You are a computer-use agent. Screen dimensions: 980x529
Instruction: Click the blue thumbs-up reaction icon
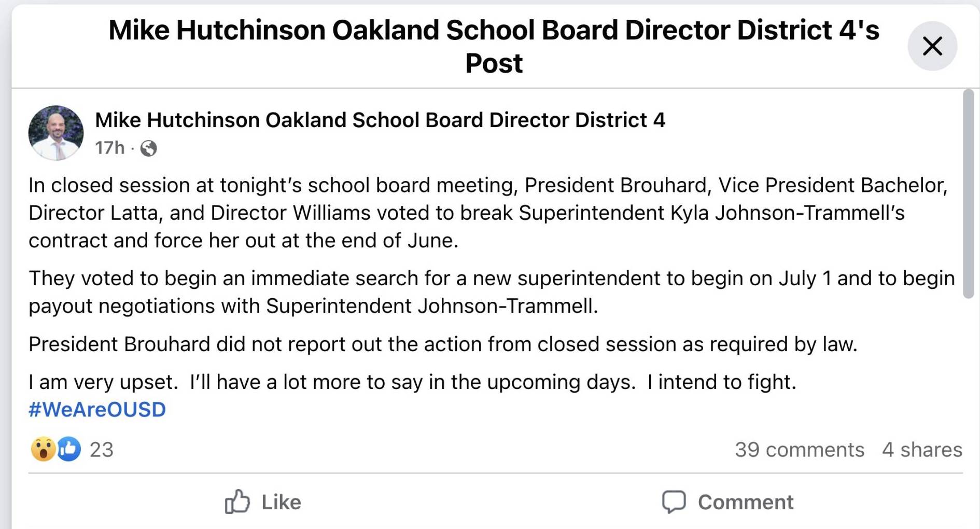pyautogui.click(x=69, y=449)
